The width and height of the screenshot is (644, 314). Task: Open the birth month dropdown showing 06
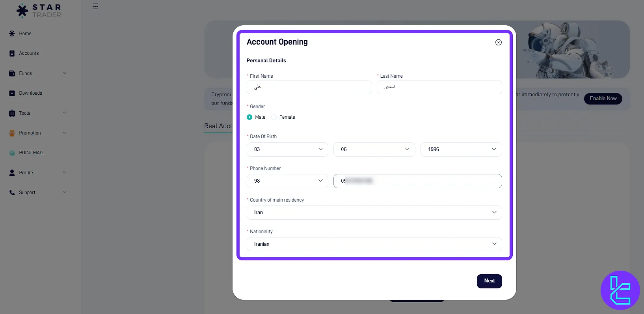(374, 150)
